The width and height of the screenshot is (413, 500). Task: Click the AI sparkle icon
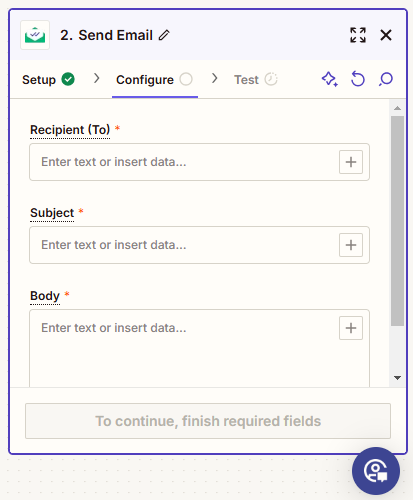pyautogui.click(x=330, y=79)
